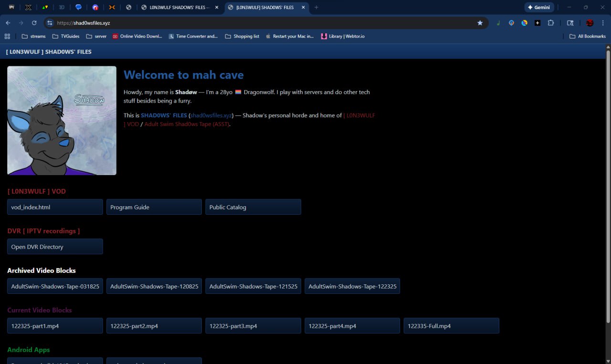Open the Extensions puzzle icon
The width and height of the screenshot is (611, 364).
(x=550, y=23)
